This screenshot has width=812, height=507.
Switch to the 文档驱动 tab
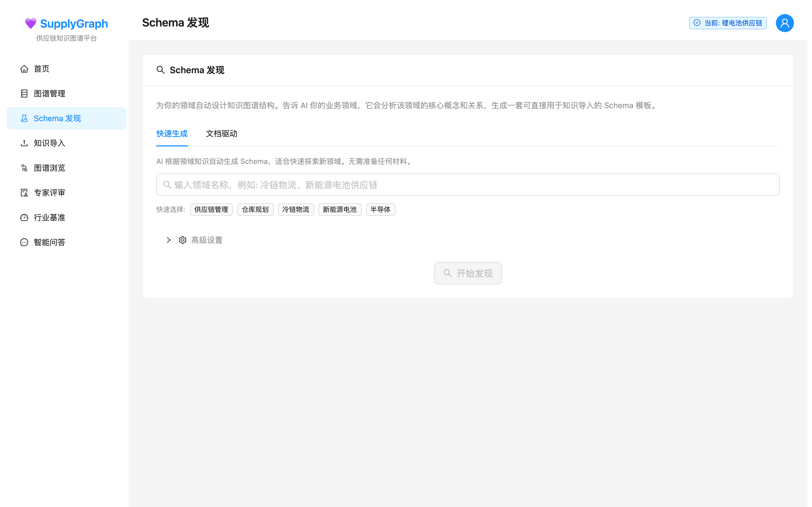[221, 134]
